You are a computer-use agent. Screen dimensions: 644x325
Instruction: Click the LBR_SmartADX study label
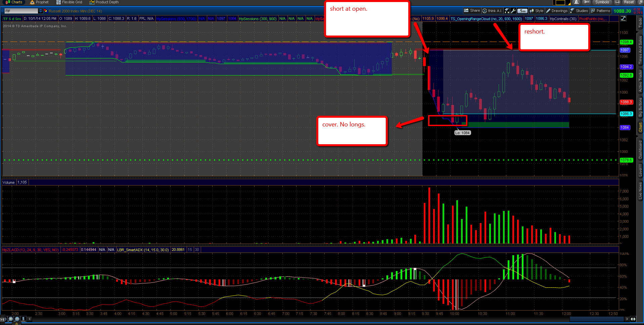coord(143,250)
